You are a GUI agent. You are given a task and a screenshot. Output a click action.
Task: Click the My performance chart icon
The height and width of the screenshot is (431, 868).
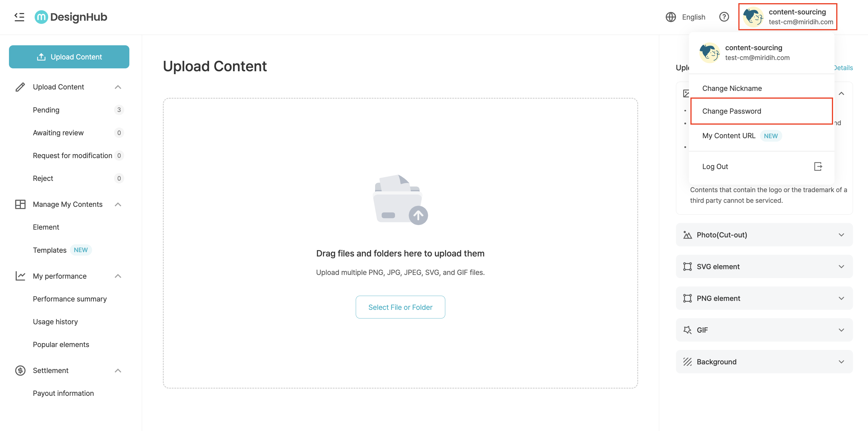point(20,276)
